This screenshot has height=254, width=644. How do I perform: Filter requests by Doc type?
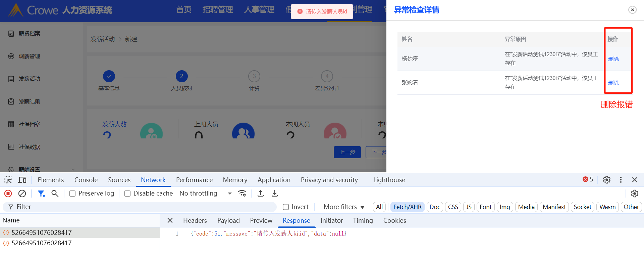pos(435,207)
